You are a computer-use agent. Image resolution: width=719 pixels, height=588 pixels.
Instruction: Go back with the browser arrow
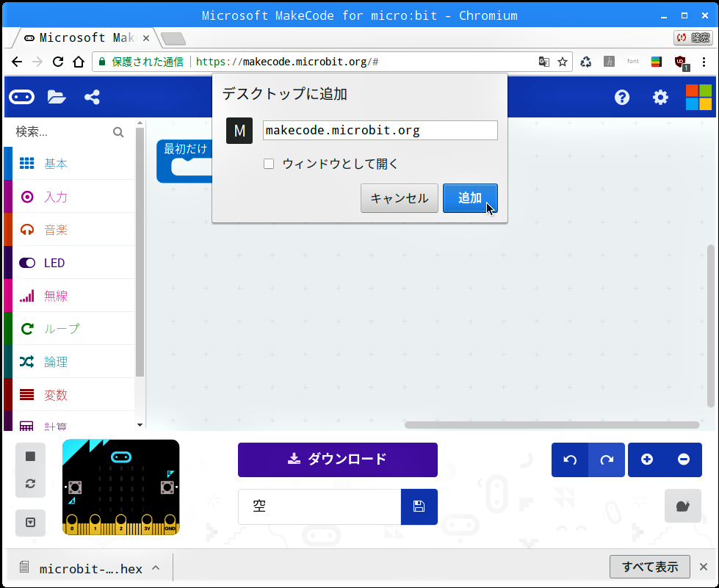point(16,62)
